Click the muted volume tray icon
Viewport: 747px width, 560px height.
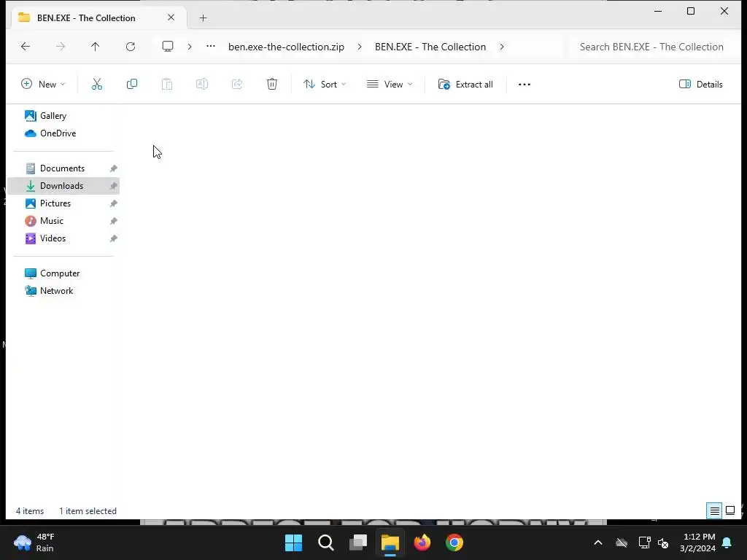pos(662,542)
